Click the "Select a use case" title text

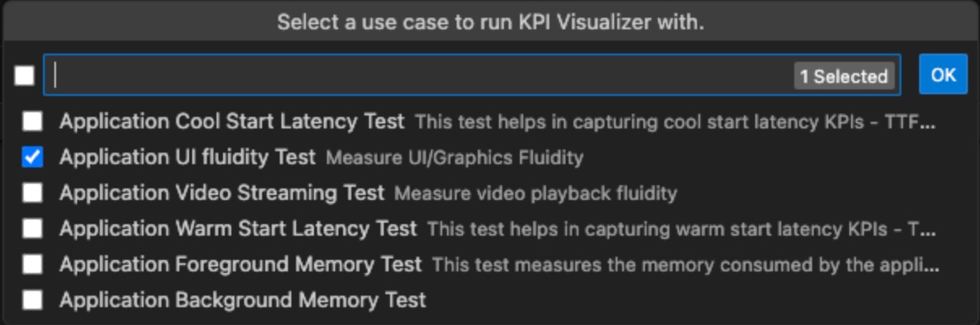click(x=490, y=22)
